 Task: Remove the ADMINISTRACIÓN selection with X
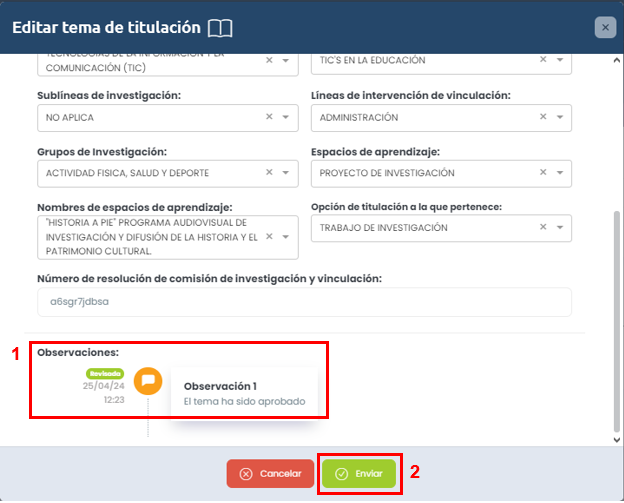[x=544, y=117]
